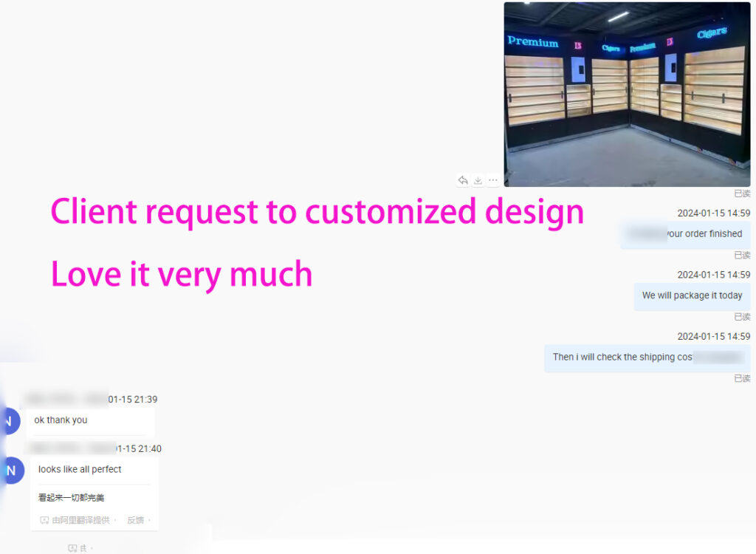Click the avatar next to "looks like all perfect"
The image size is (756, 554).
coord(10,470)
